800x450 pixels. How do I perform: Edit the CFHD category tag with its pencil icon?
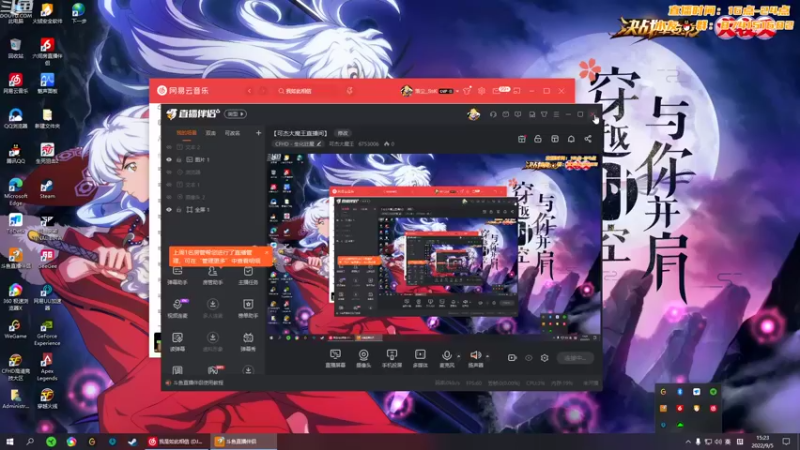point(319,144)
